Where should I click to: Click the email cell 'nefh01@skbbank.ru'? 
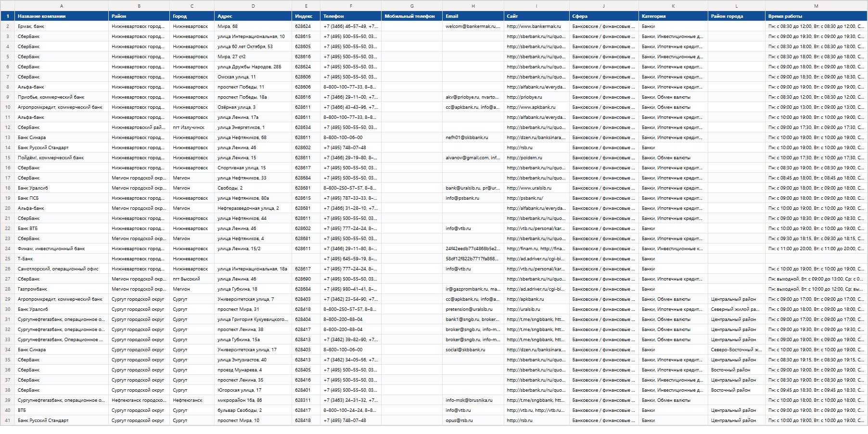point(473,138)
